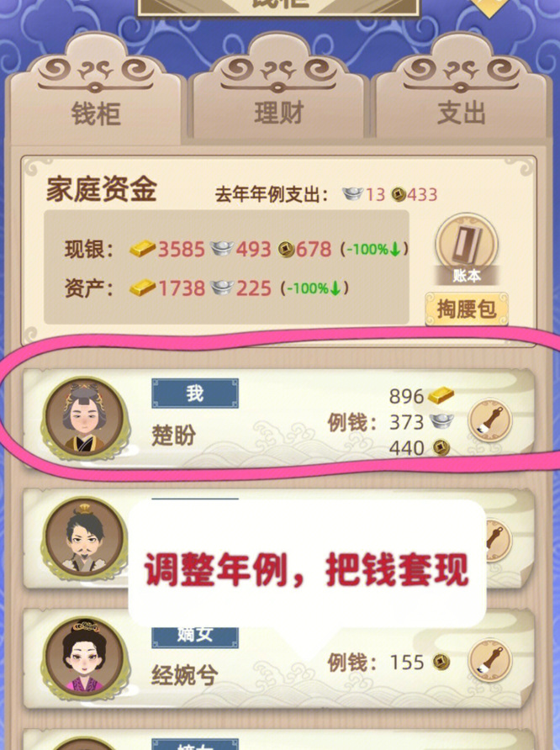Image resolution: width=560 pixels, height=750 pixels.
Task: Edit 楚盼's allowance with brush icon
Action: (x=489, y=421)
